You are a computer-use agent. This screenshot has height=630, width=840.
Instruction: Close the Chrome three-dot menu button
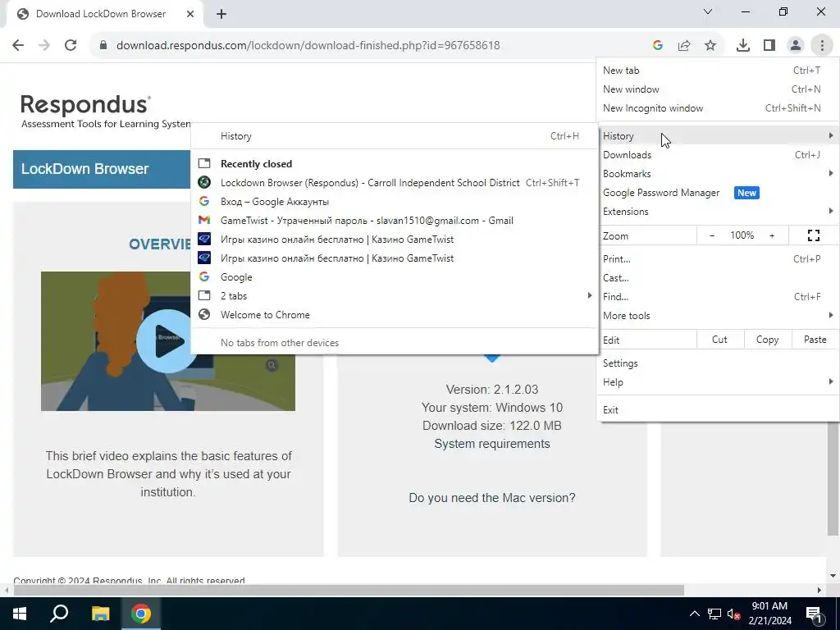pyautogui.click(x=822, y=46)
